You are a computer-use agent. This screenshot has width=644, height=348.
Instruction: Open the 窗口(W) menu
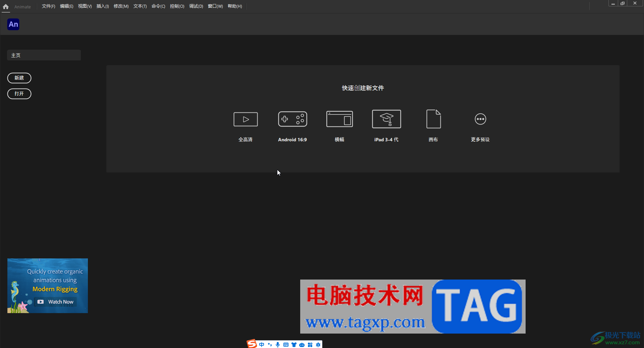(215, 6)
